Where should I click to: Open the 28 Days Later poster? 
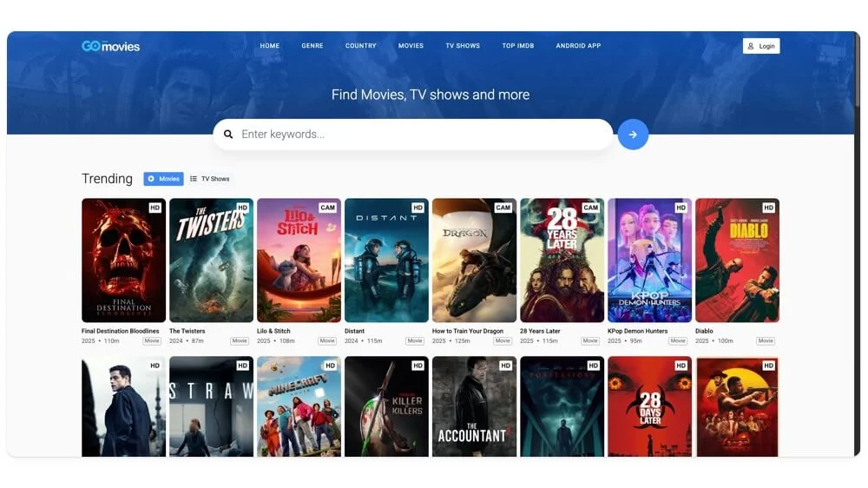(x=650, y=406)
